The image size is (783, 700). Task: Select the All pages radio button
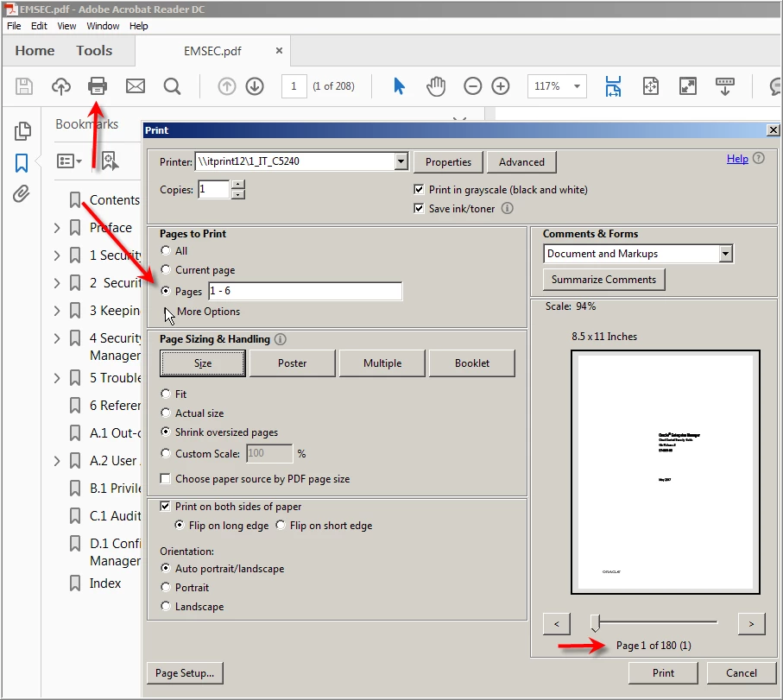click(166, 250)
